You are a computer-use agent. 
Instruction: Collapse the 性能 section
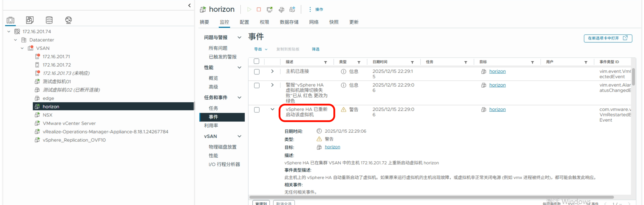[x=239, y=68]
